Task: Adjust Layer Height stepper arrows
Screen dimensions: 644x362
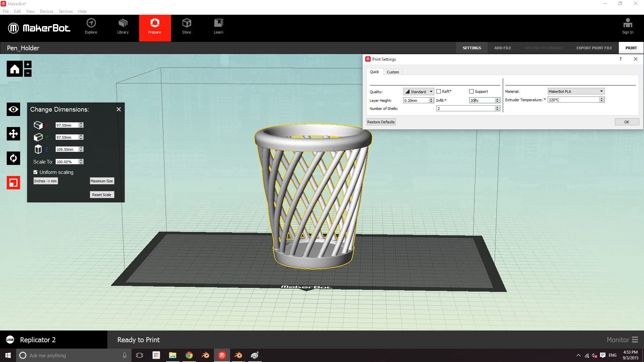Action: tap(431, 100)
